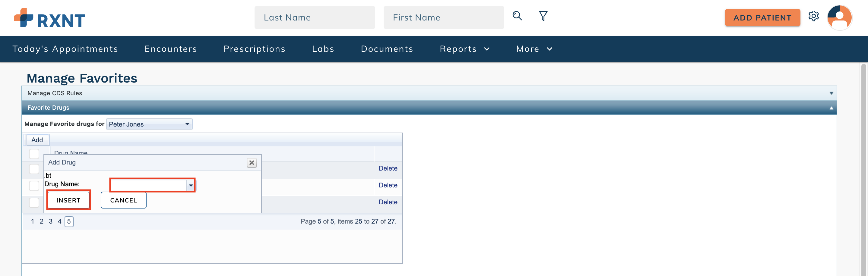Check the third drug row checkbox

point(34,202)
